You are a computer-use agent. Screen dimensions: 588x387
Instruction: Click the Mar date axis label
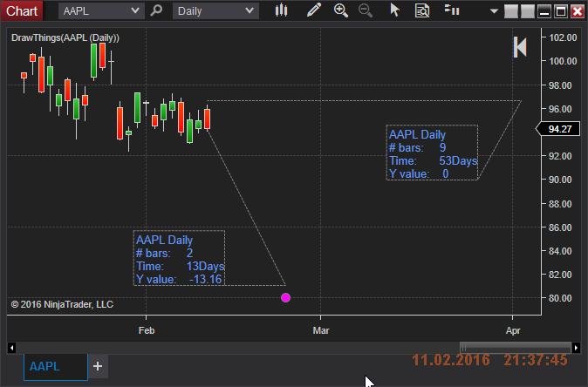tap(321, 330)
